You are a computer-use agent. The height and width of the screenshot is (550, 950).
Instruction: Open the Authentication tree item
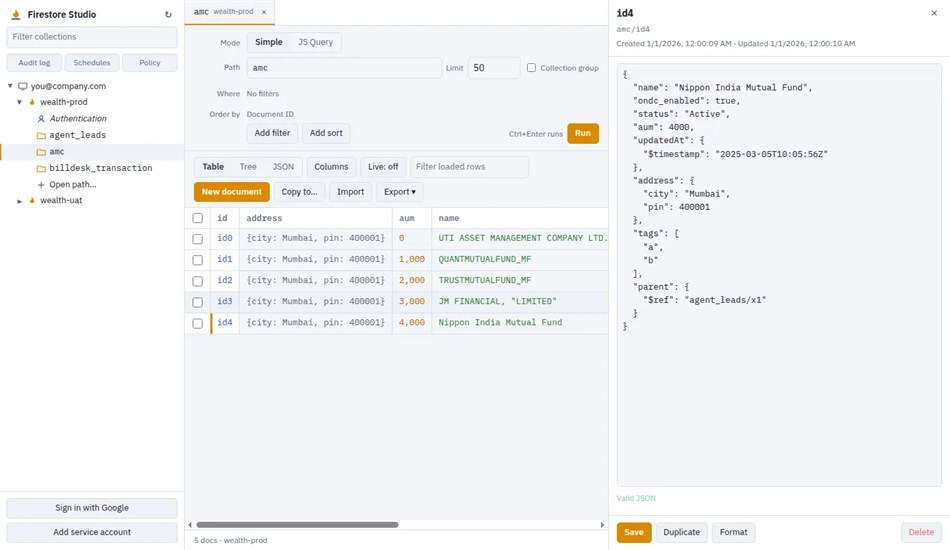(78, 119)
